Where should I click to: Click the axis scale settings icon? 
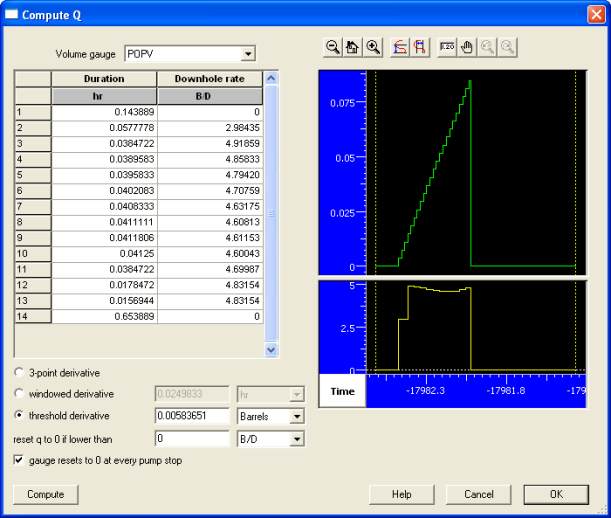click(447, 47)
